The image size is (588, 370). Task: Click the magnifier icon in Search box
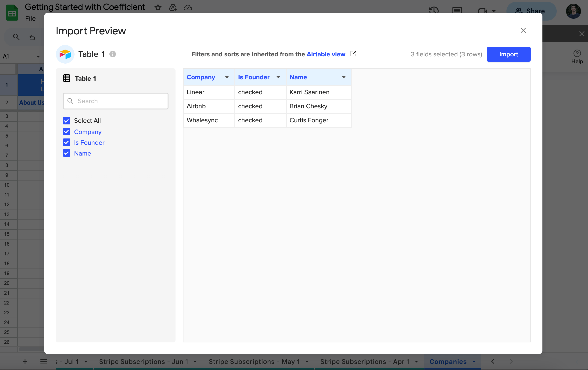click(70, 101)
